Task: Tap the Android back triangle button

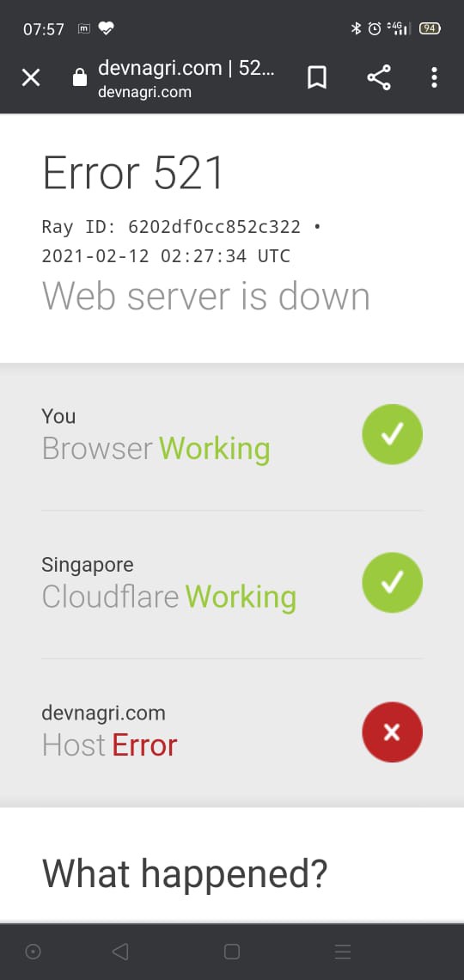Action: tap(120, 952)
